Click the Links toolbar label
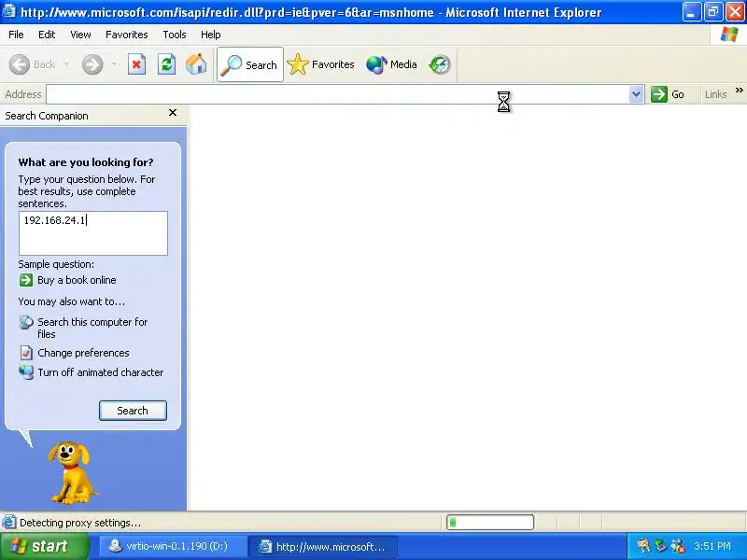The height and width of the screenshot is (560, 747). point(715,94)
